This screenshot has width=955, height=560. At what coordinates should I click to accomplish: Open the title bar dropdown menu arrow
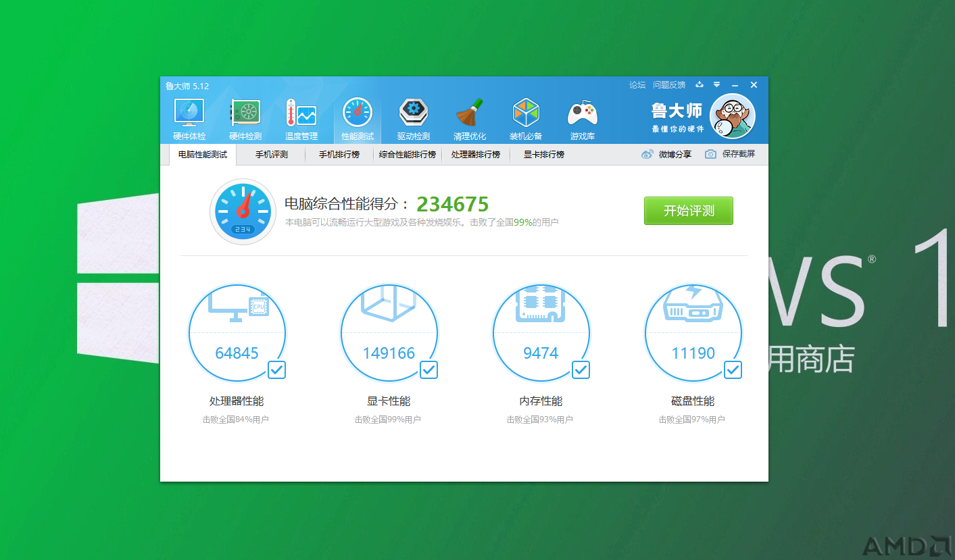pyautogui.click(x=717, y=84)
